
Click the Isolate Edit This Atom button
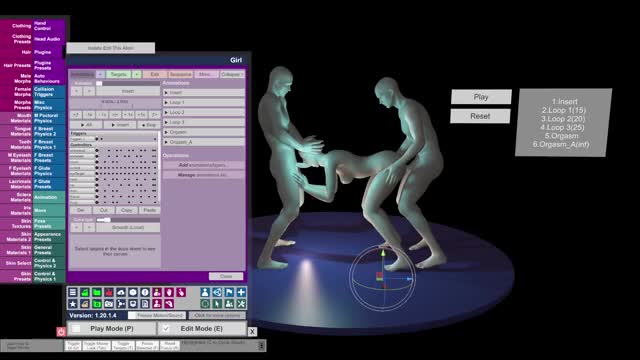[x=111, y=48]
